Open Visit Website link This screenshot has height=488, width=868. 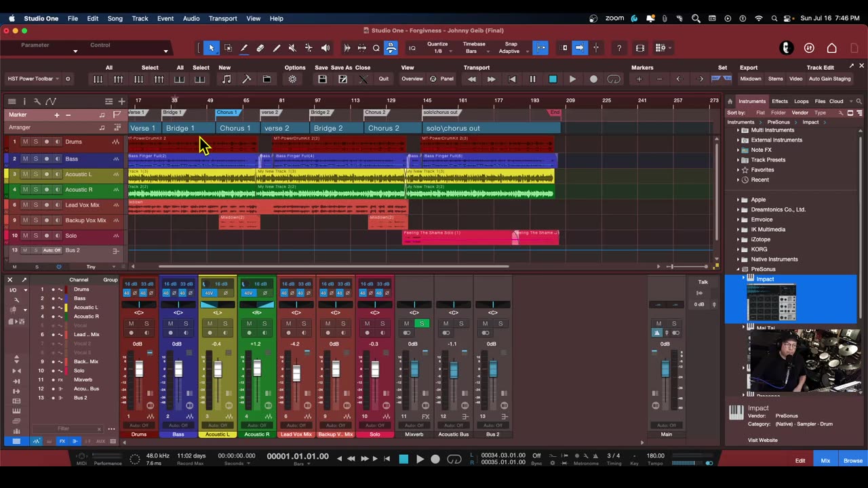[763, 441]
